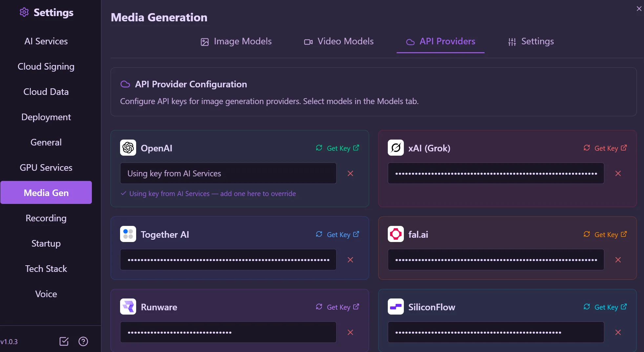
Task: Refresh the xAI (Grok) key status
Action: [587, 148]
